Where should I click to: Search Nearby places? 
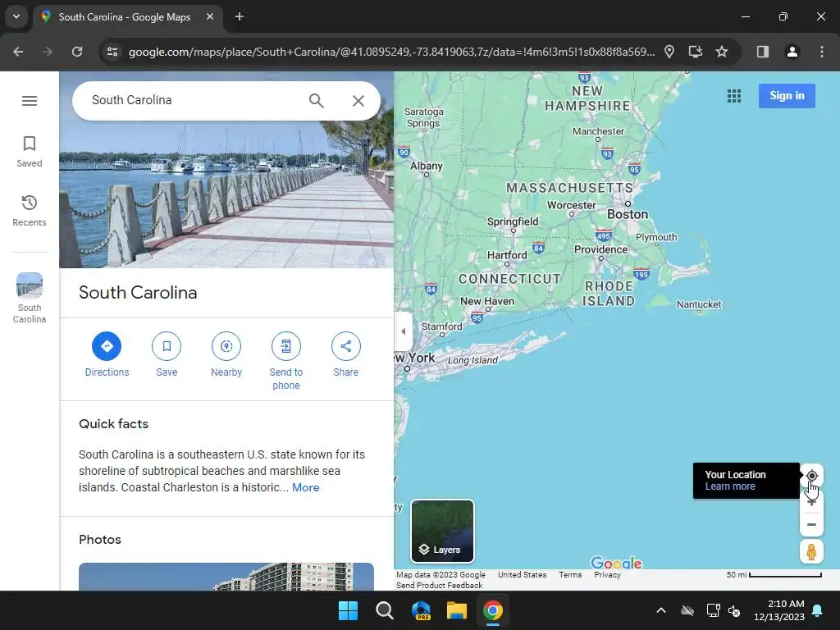coord(226,354)
